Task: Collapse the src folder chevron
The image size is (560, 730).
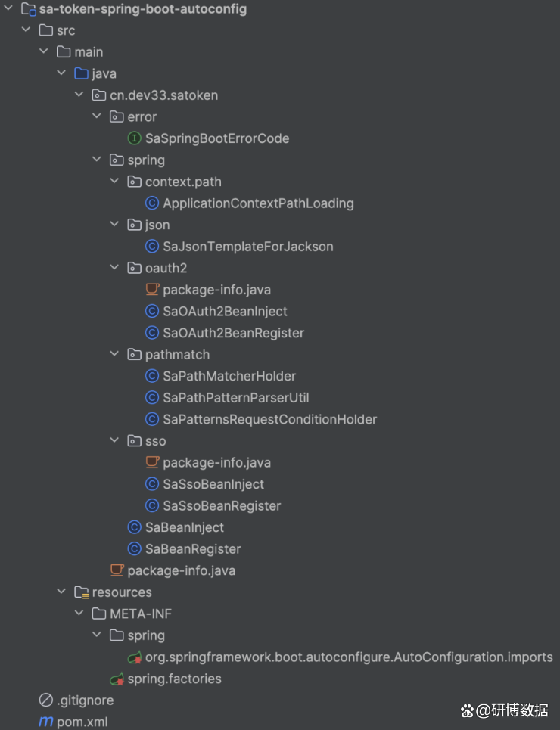Action: [26, 30]
